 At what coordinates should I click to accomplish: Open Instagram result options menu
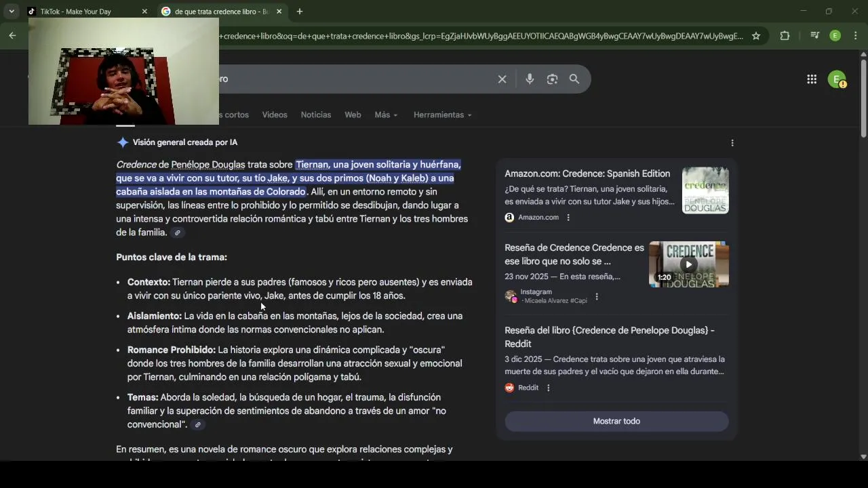tap(597, 296)
